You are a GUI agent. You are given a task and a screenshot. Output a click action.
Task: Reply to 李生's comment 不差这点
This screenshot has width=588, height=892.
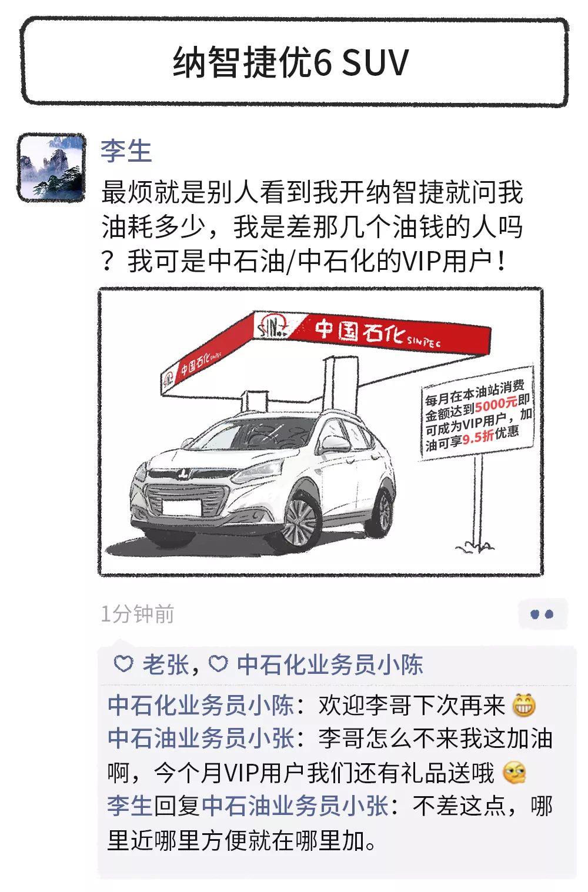pos(330,823)
